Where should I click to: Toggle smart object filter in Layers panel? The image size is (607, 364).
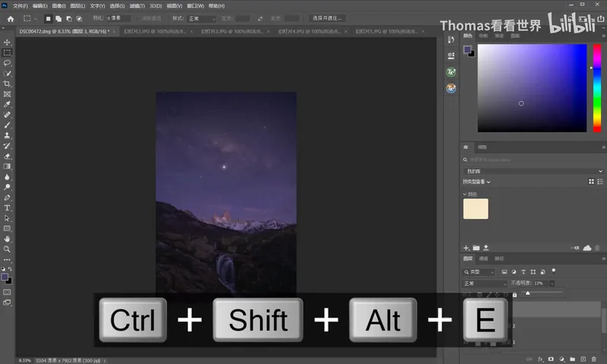[543, 272]
